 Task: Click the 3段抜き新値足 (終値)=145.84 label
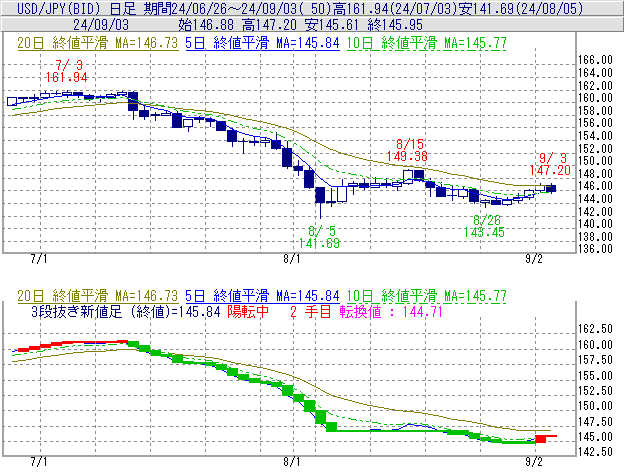point(126,311)
